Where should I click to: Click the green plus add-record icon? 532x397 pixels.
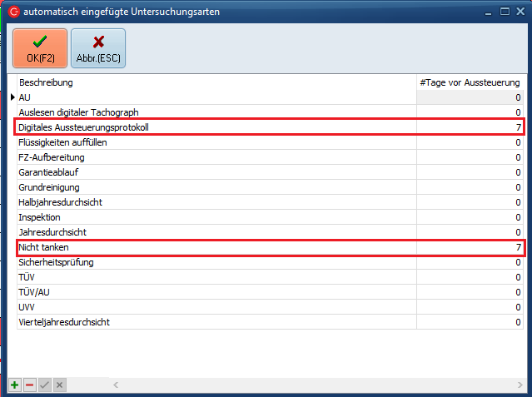coord(15,385)
